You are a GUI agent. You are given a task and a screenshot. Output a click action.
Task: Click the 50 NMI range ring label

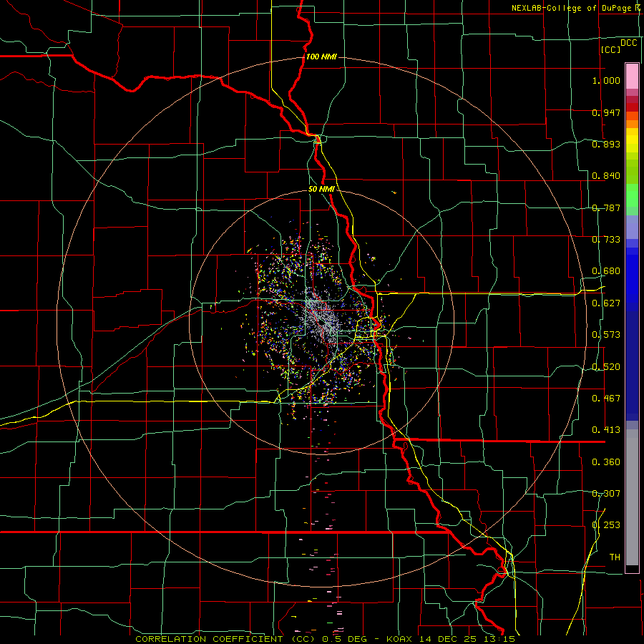click(x=321, y=190)
